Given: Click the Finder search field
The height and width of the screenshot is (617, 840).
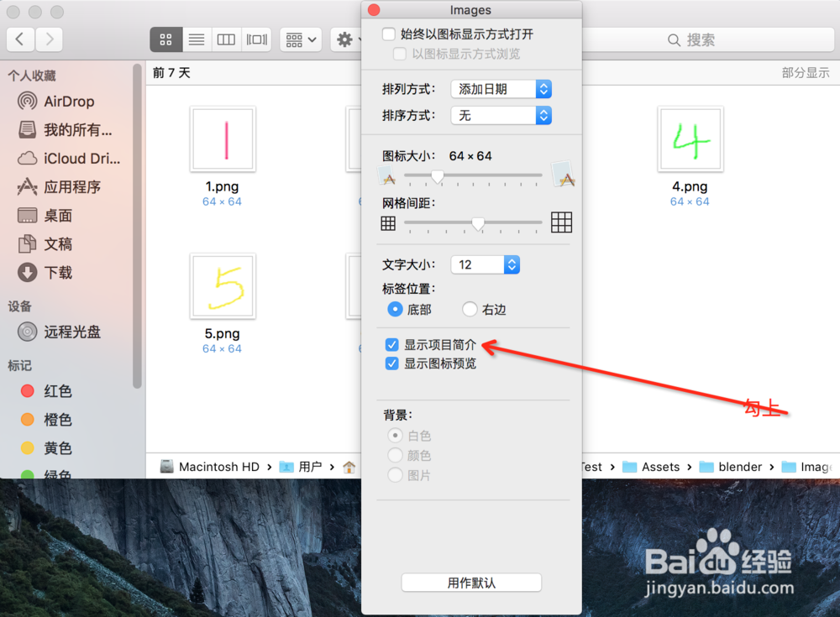Looking at the screenshot, I should 707,39.
